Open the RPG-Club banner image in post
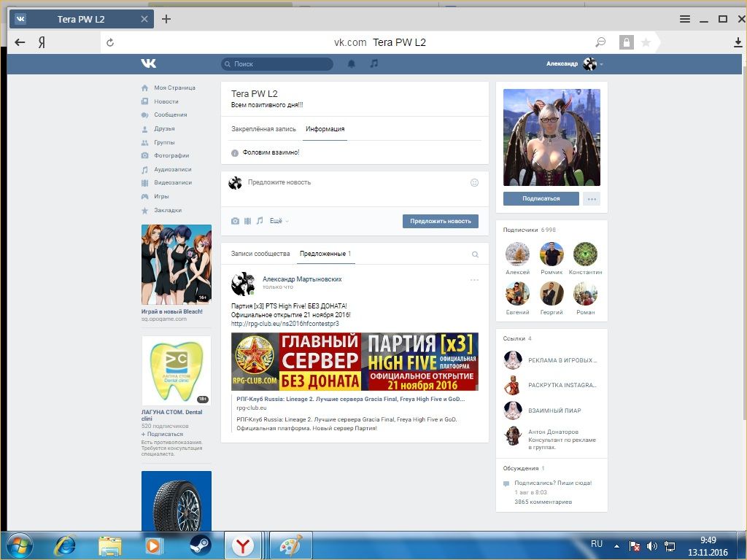The image size is (747, 560). [x=355, y=362]
